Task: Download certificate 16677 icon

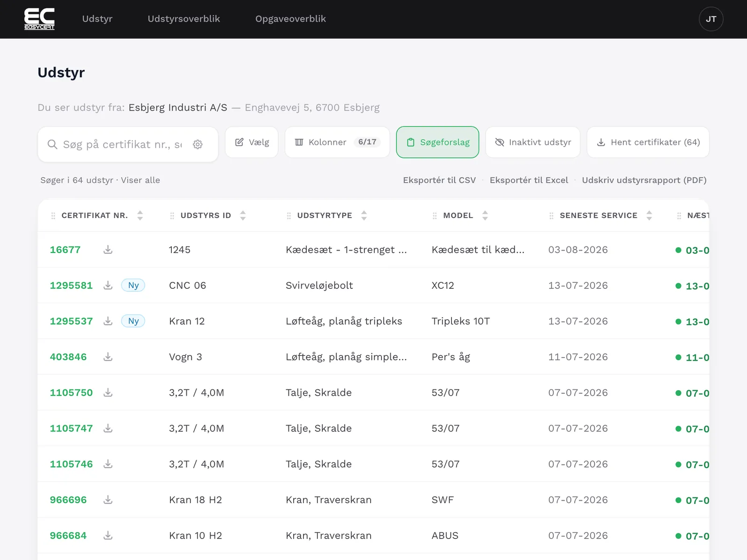Action: click(x=108, y=250)
